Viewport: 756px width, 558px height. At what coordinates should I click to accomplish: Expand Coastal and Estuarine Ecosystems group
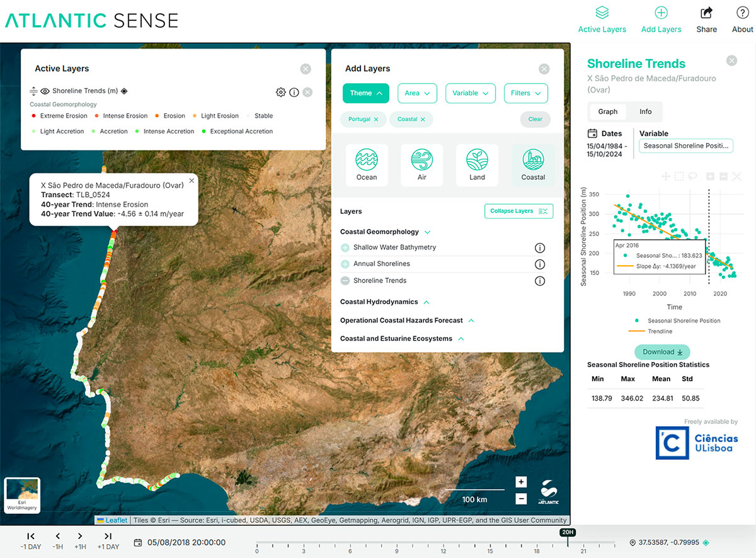point(461,339)
